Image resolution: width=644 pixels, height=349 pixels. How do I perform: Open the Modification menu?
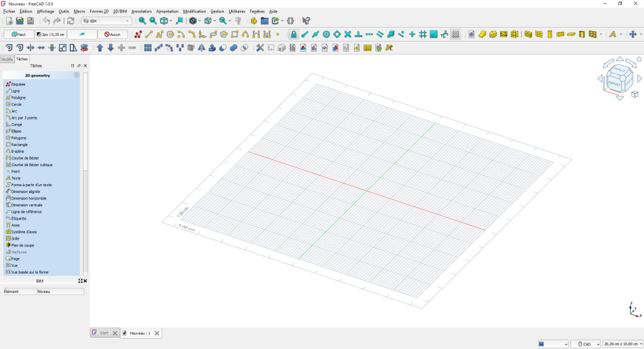[194, 11]
